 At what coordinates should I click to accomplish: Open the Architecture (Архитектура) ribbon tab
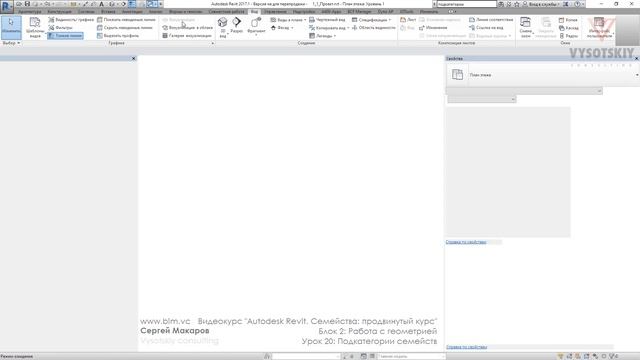(30, 11)
